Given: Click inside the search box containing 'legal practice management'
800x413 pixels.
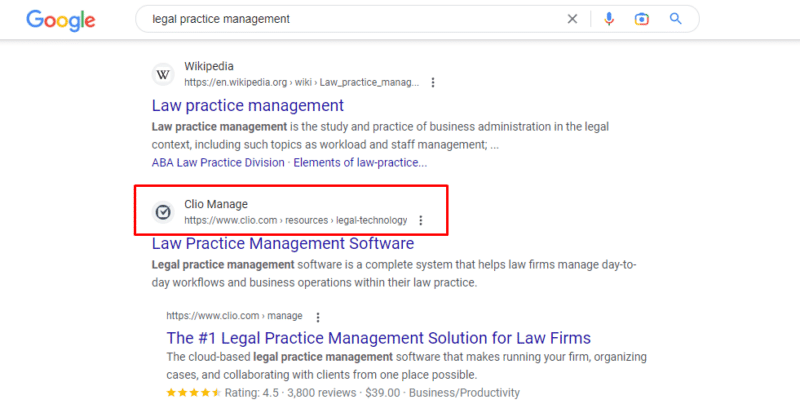Looking at the screenshot, I should tap(350, 19).
